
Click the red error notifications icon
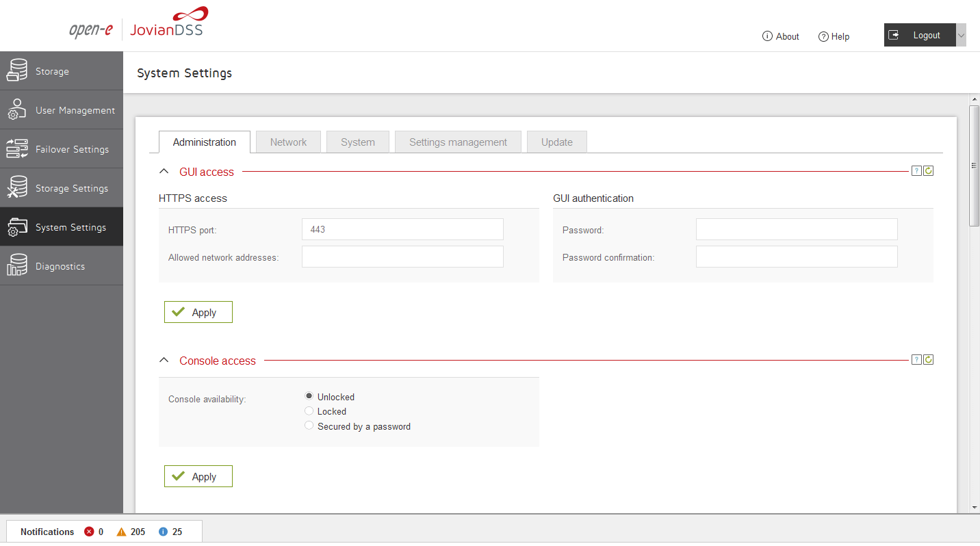tap(89, 532)
